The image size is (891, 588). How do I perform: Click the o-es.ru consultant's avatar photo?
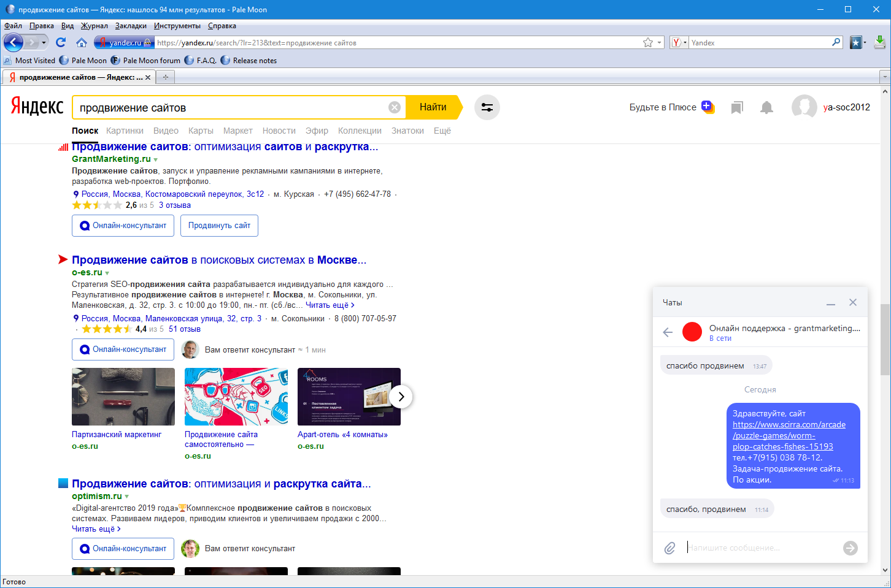(x=190, y=349)
